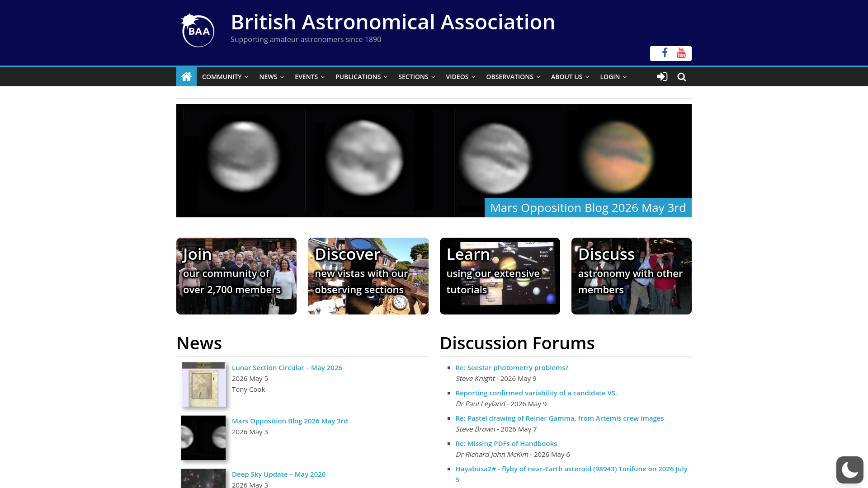Open the search magnifier icon
Viewport: 868px width, 488px height.
682,77
